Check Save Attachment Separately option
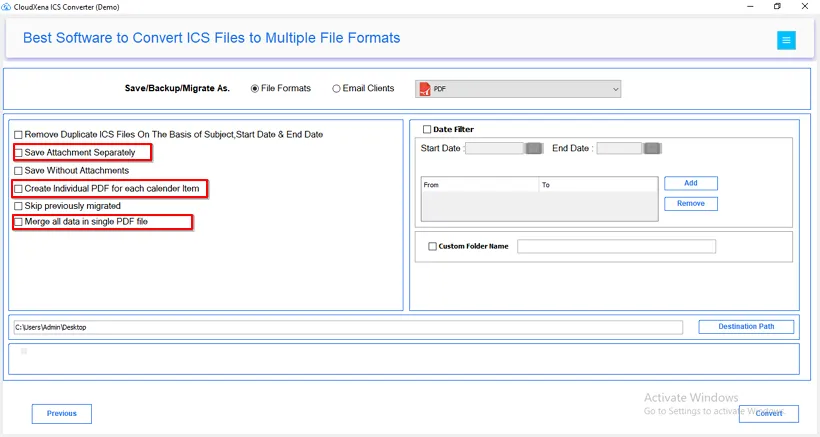 tap(18, 153)
